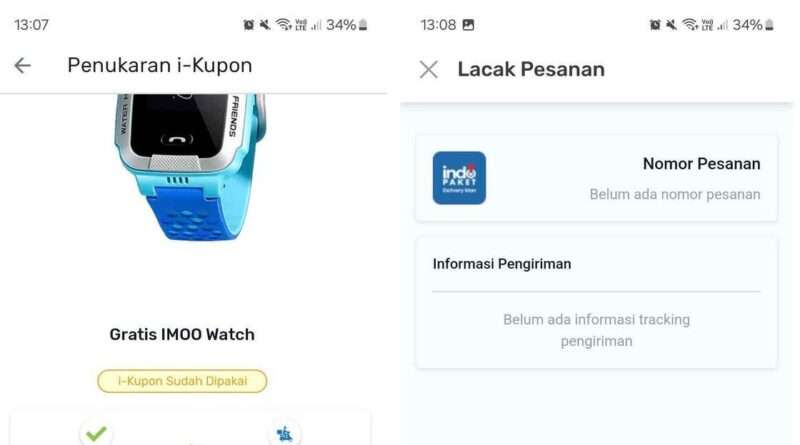Tap the Nomor Pesanan label
The height and width of the screenshot is (445, 800).
point(702,164)
